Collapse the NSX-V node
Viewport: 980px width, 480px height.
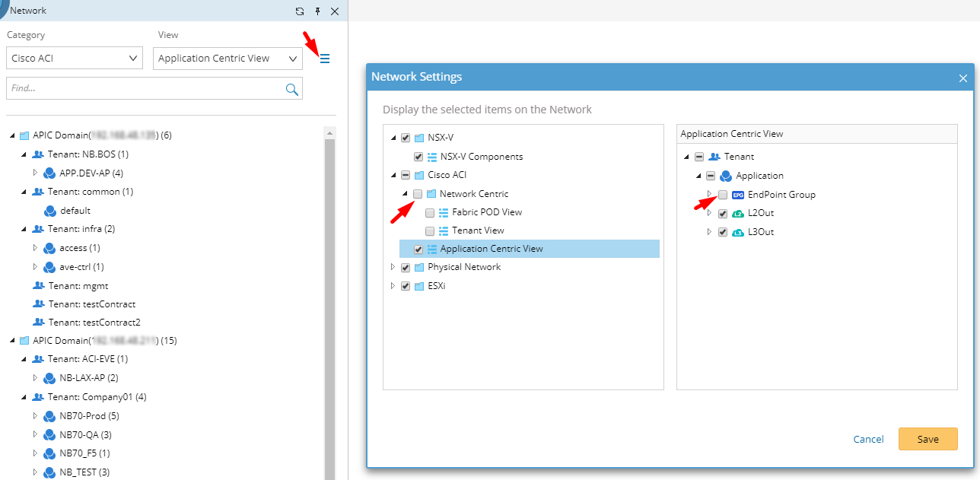(x=393, y=138)
